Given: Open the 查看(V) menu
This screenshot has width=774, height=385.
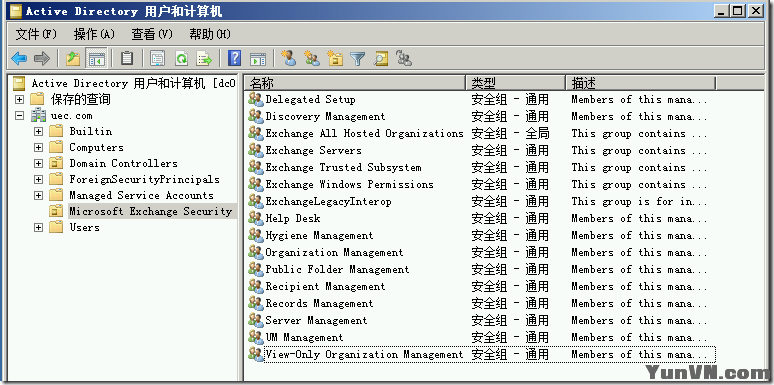Looking at the screenshot, I should point(152,34).
